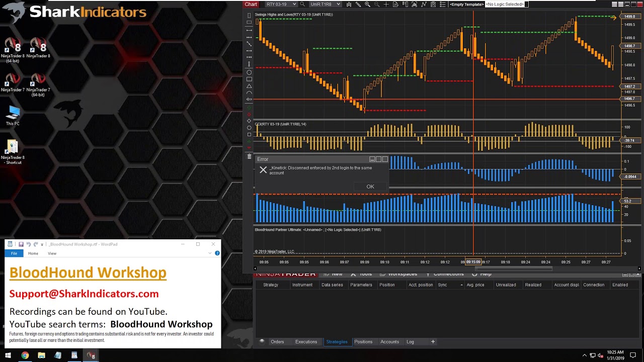Open the UniR T1R8 interval dropdown
This screenshot has width=644, height=362.
(x=325, y=4)
